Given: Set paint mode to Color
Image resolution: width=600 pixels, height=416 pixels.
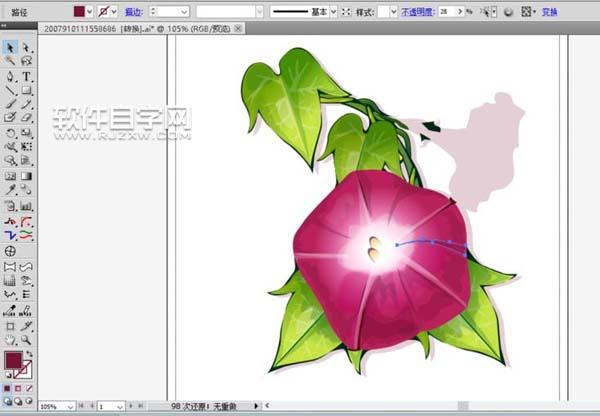Looking at the screenshot, I should [7, 388].
